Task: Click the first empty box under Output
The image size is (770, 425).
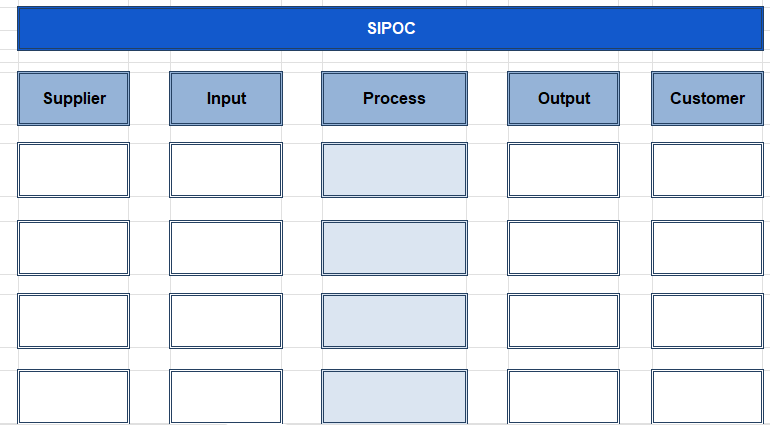Action: (x=563, y=170)
